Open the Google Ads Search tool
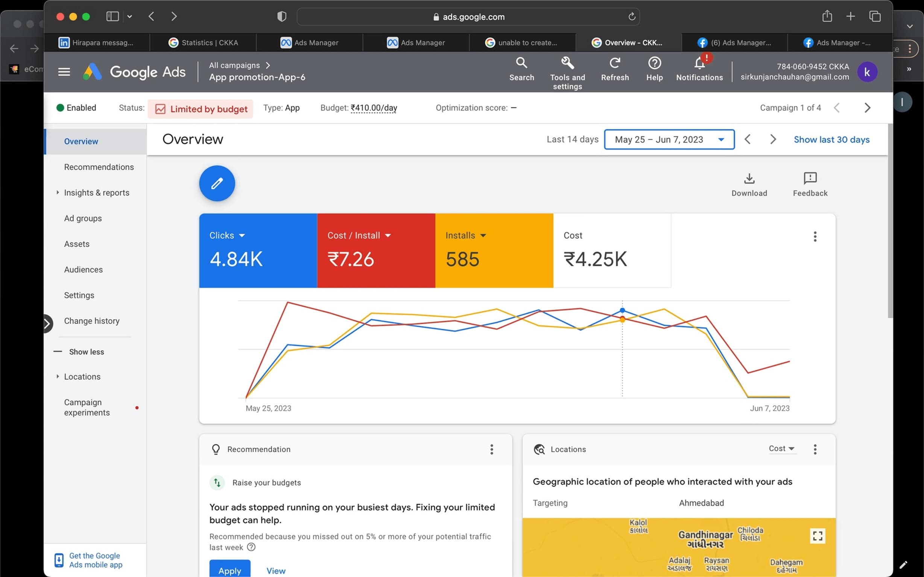 click(521, 70)
